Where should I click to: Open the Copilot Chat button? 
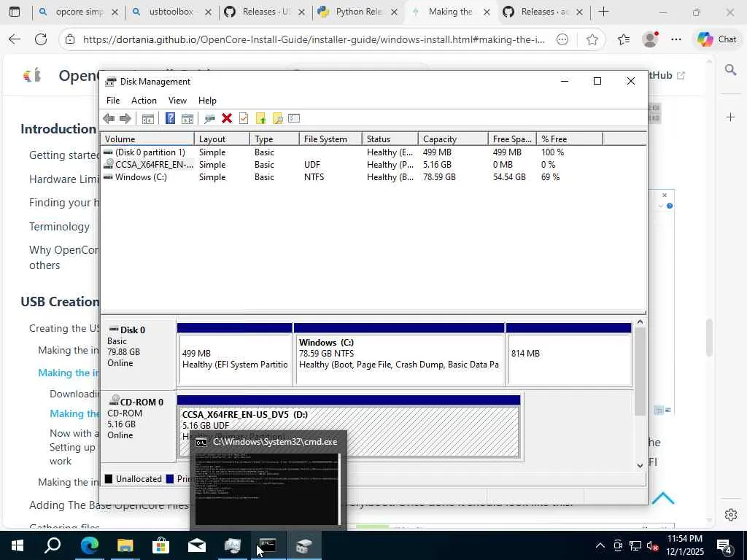(x=717, y=39)
